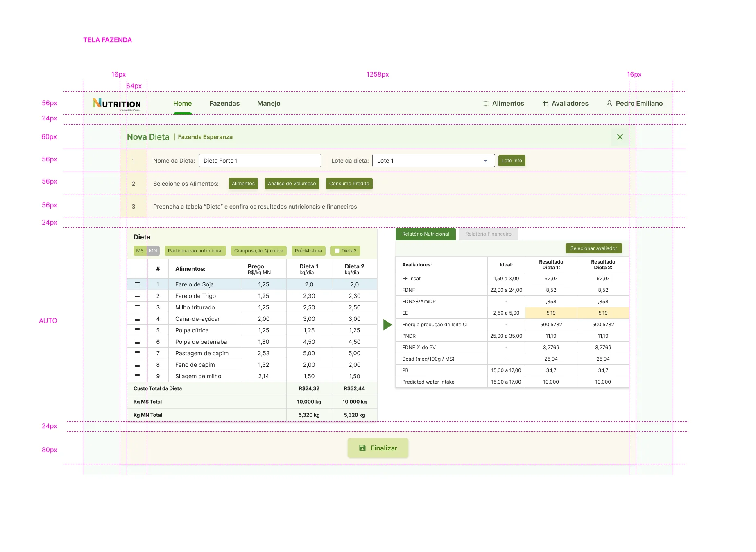The height and width of the screenshot is (552, 756).
Task: Click the drag handle for Pastagem de capim
Action: point(137,353)
